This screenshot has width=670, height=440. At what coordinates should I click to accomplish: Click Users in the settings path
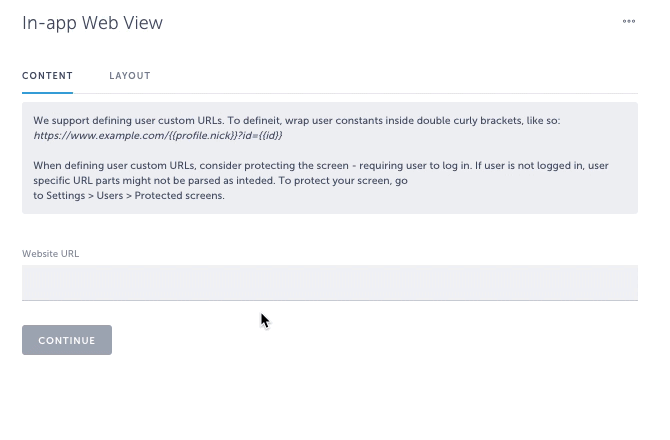(110, 196)
